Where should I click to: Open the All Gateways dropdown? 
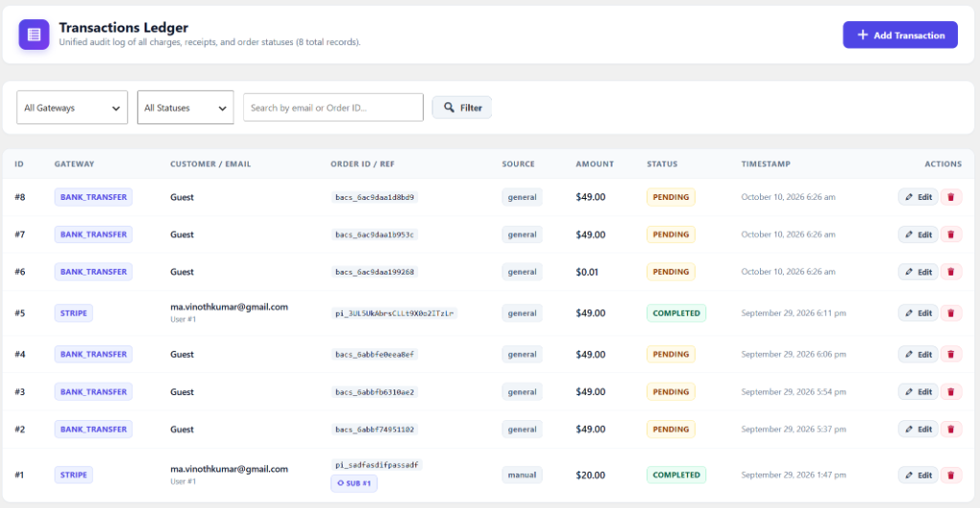(x=72, y=107)
